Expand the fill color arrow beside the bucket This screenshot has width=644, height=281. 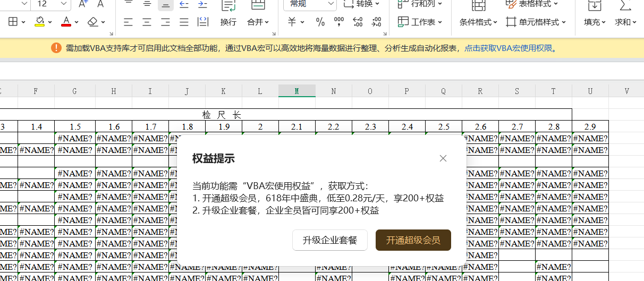pyautogui.click(x=50, y=22)
